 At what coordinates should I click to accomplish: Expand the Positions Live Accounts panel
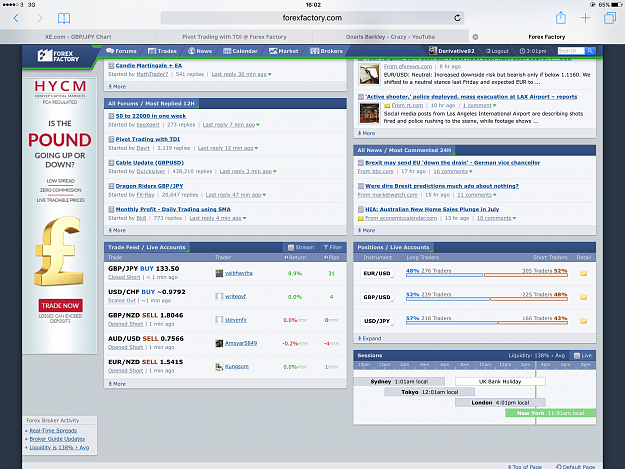coord(369,338)
